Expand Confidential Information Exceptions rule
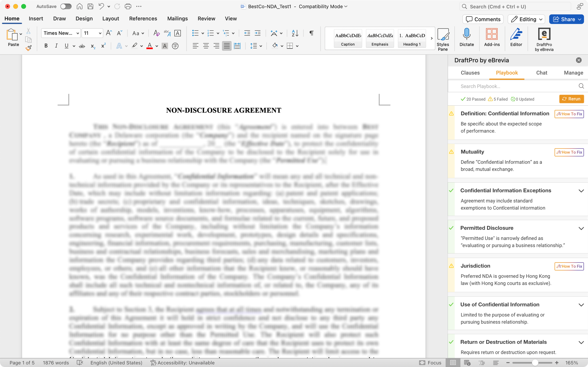This screenshot has height=367, width=588. click(x=581, y=191)
